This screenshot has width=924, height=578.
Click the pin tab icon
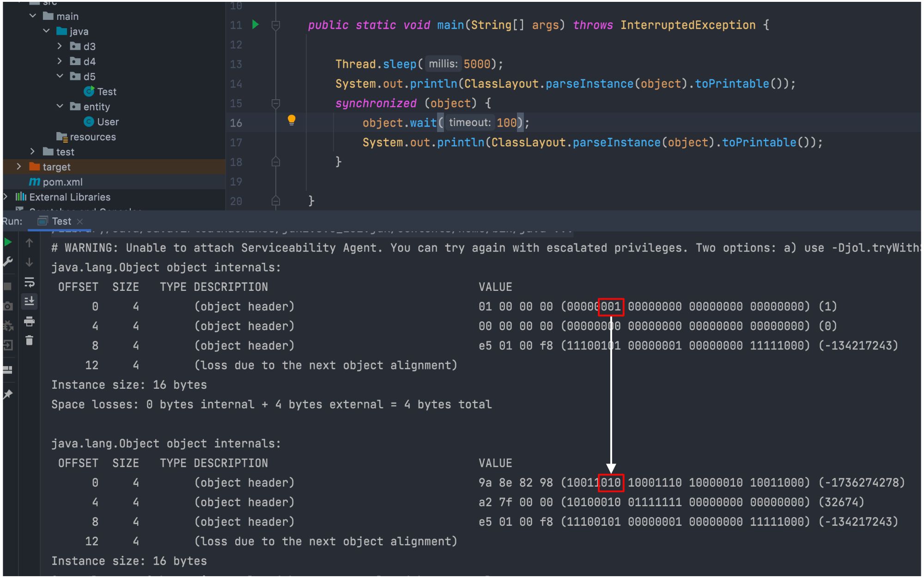click(8, 394)
